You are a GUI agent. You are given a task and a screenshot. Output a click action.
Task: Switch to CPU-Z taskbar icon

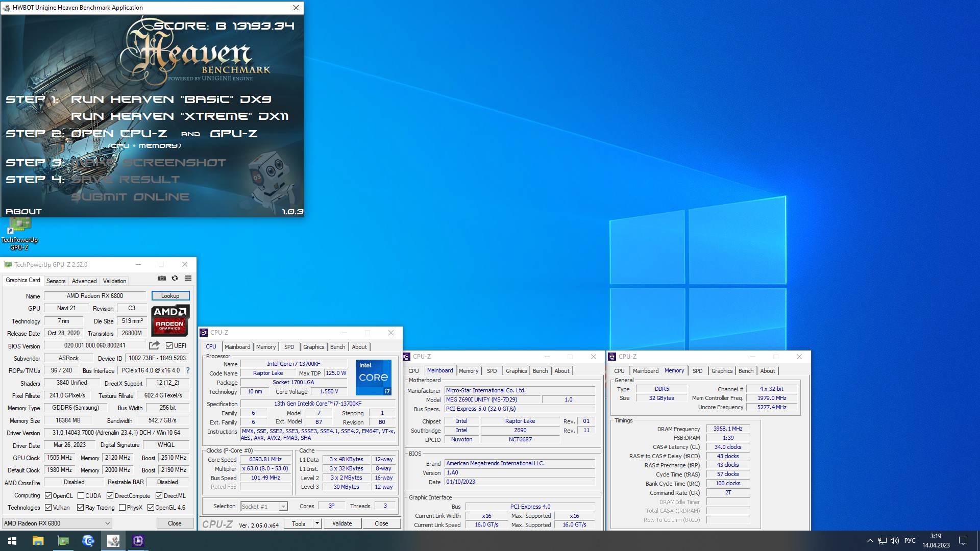coord(138,541)
